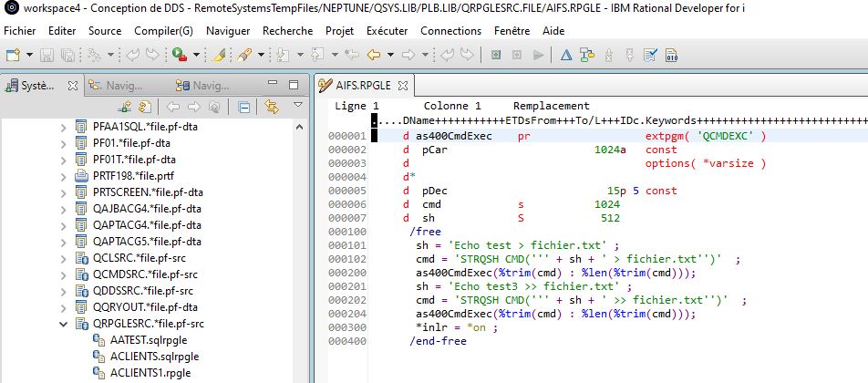This screenshot has width=868, height=383.
Task: Expand the PRTF198.*file.prtf node
Action: coord(63,177)
